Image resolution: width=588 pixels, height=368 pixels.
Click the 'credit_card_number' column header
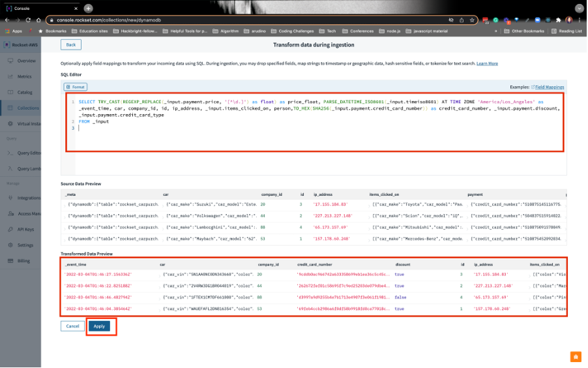pos(314,265)
